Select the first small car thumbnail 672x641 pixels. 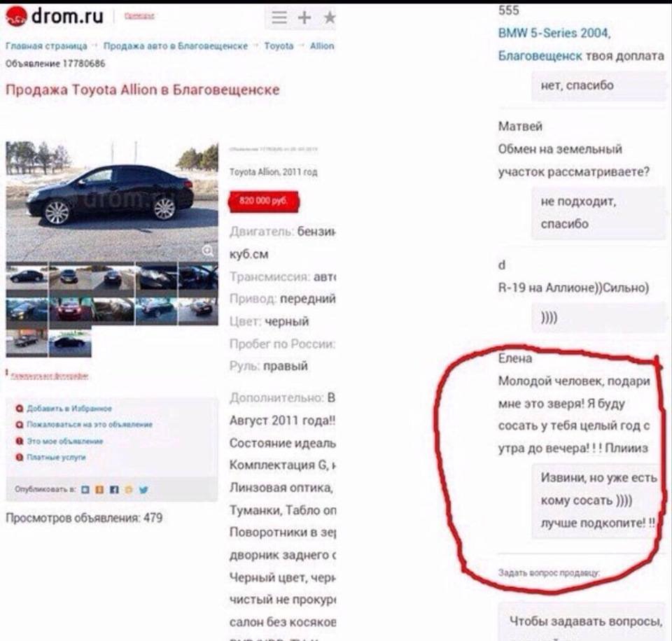point(27,276)
